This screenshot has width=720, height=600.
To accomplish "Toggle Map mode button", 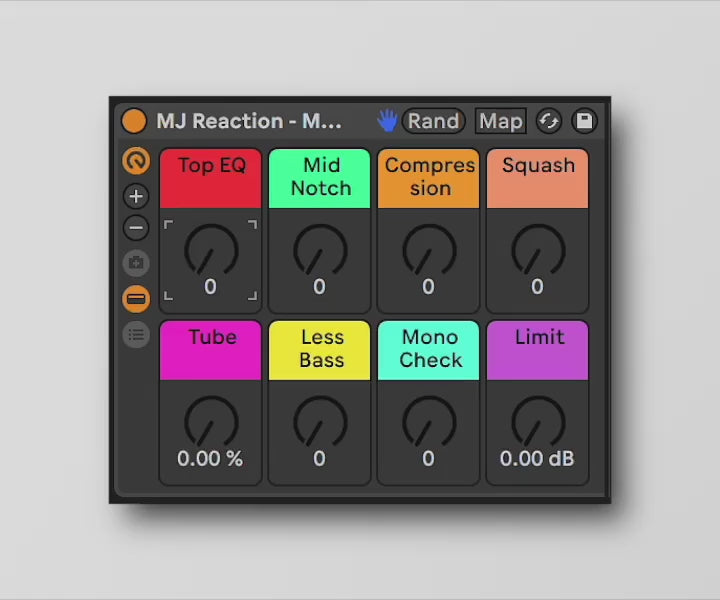I will pos(501,121).
